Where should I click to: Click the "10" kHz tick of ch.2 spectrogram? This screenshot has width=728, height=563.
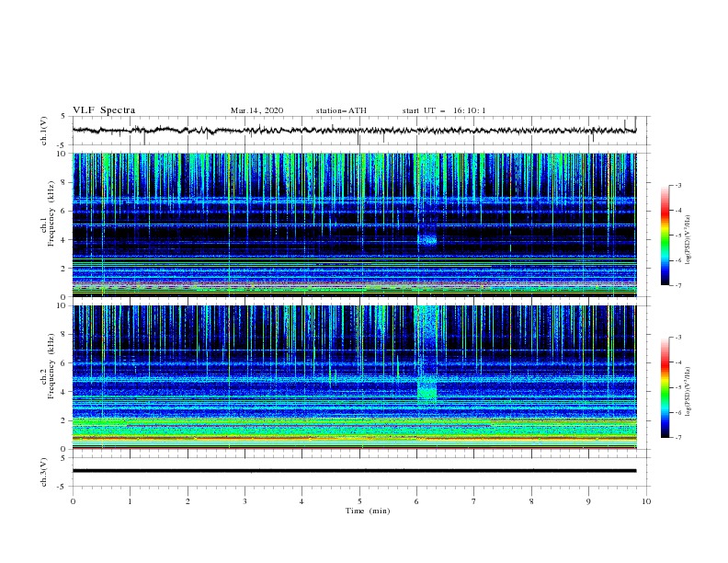62,305
